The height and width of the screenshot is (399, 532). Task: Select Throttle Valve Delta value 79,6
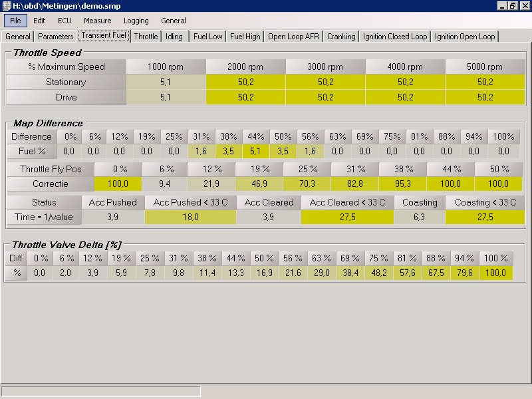click(x=464, y=273)
